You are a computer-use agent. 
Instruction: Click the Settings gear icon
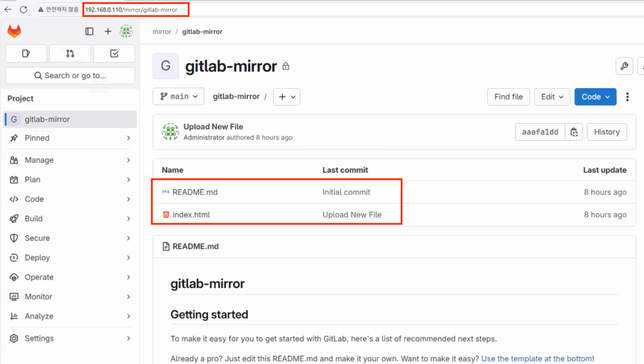click(14, 338)
